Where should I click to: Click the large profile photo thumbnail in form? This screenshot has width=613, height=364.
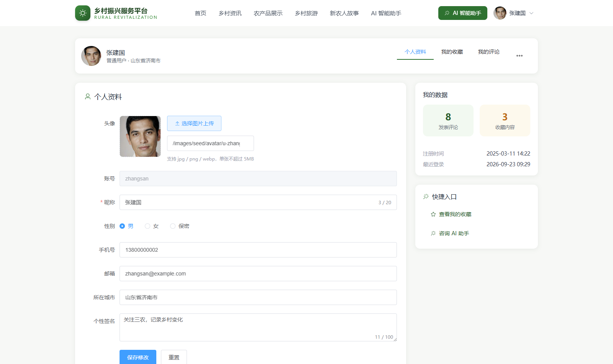tap(140, 136)
